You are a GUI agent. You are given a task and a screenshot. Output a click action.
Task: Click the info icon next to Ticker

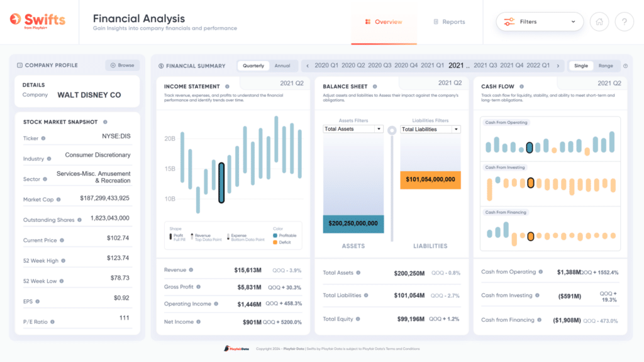click(43, 139)
